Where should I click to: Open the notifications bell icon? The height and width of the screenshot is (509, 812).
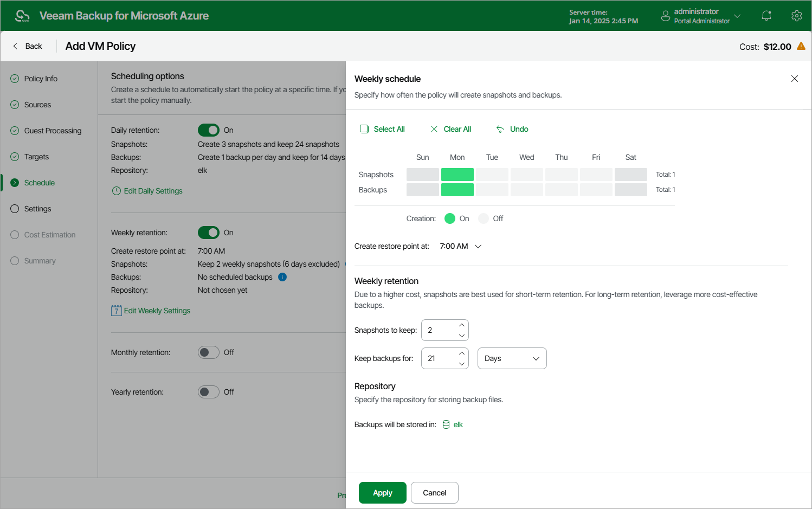(x=766, y=16)
